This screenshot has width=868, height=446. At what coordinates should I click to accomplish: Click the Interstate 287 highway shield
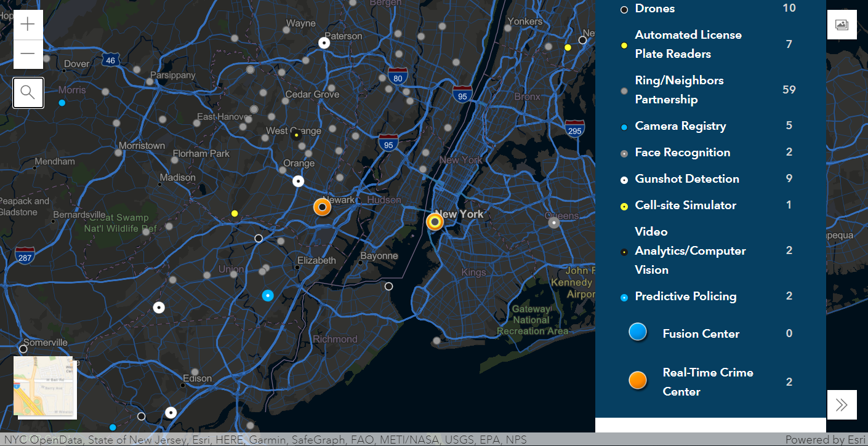[25, 256]
